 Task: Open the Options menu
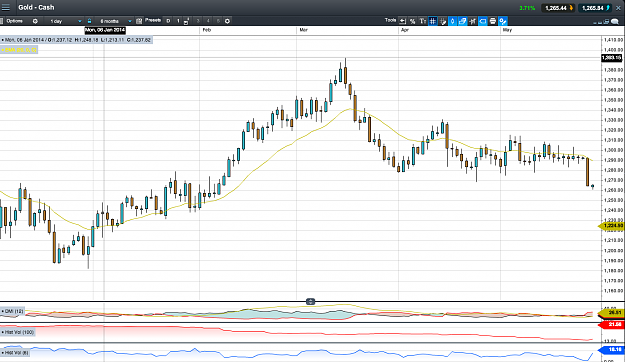14,21
